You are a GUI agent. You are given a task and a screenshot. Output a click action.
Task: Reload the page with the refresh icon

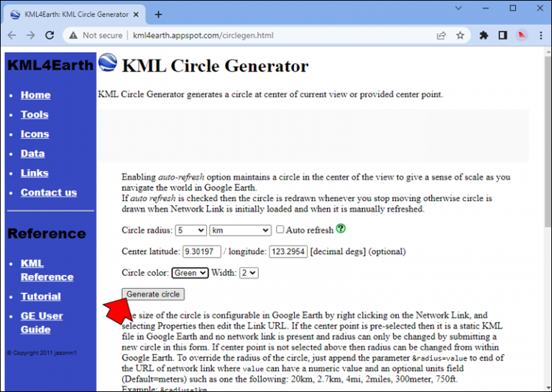(50, 35)
